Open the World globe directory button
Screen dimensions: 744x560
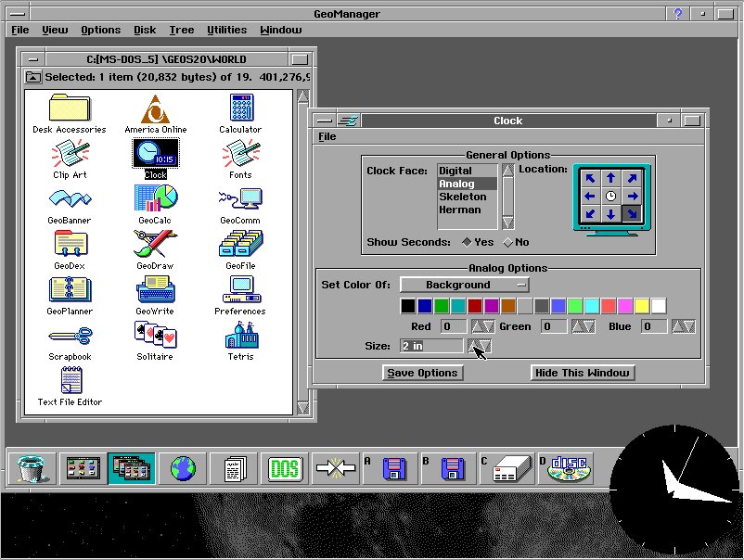[183, 468]
